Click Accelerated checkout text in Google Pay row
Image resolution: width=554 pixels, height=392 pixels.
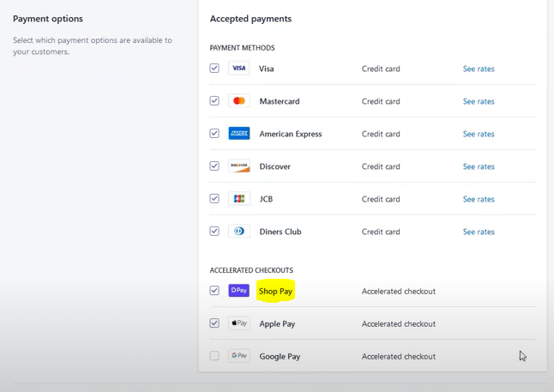pos(399,356)
